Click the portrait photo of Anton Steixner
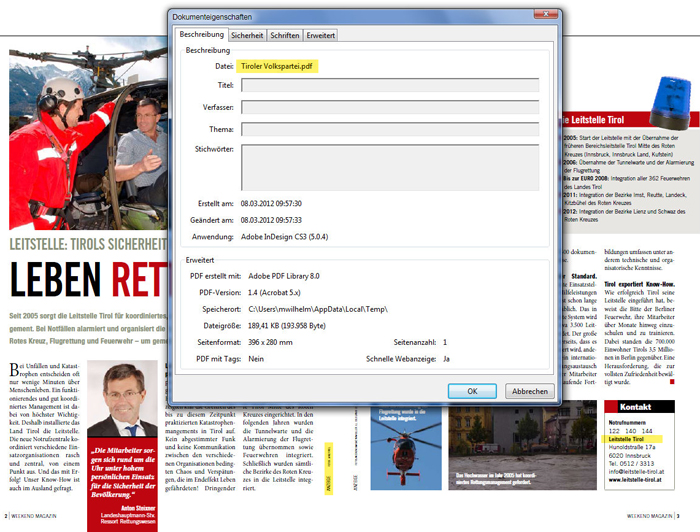700x532 pixels. tap(122, 399)
